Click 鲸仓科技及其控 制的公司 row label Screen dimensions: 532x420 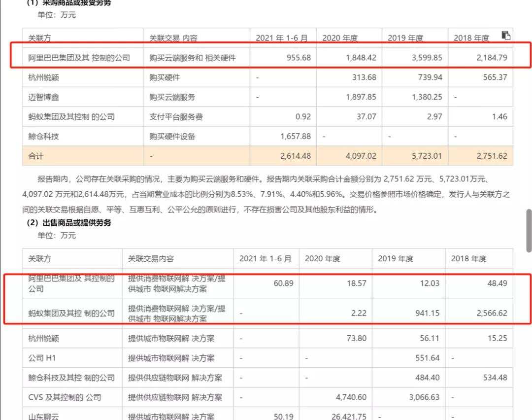pyautogui.click(x=71, y=378)
